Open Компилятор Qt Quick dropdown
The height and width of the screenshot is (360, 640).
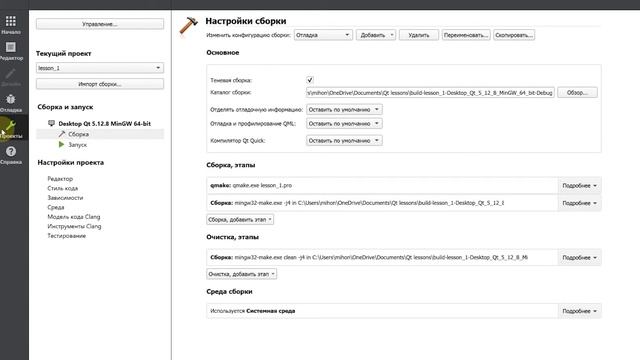pos(344,140)
